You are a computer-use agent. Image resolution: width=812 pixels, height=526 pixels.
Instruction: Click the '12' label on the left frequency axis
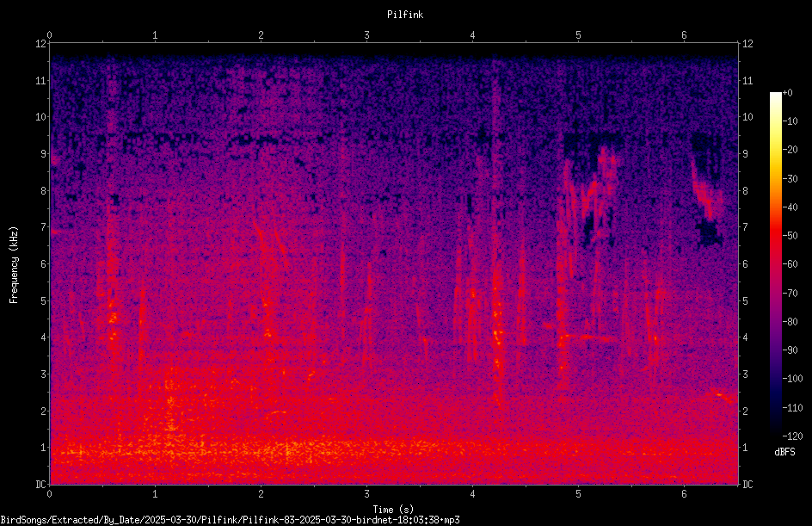pyautogui.click(x=41, y=44)
